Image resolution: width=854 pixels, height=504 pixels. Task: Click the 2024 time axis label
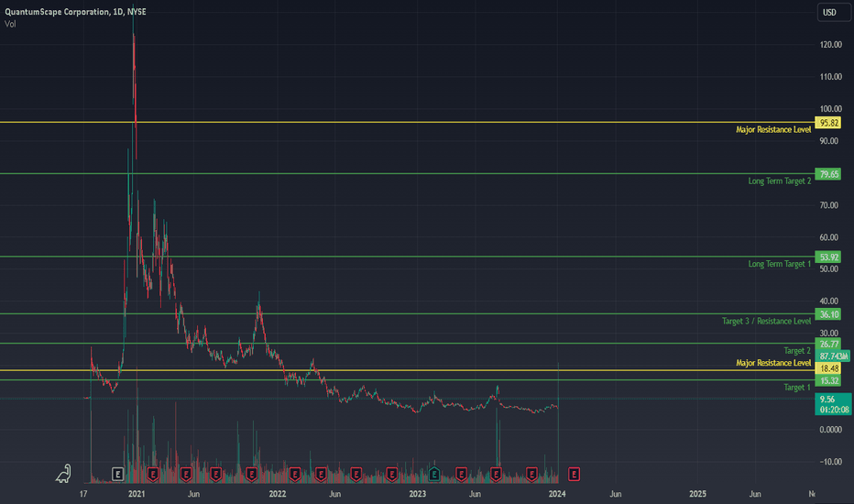tap(557, 494)
